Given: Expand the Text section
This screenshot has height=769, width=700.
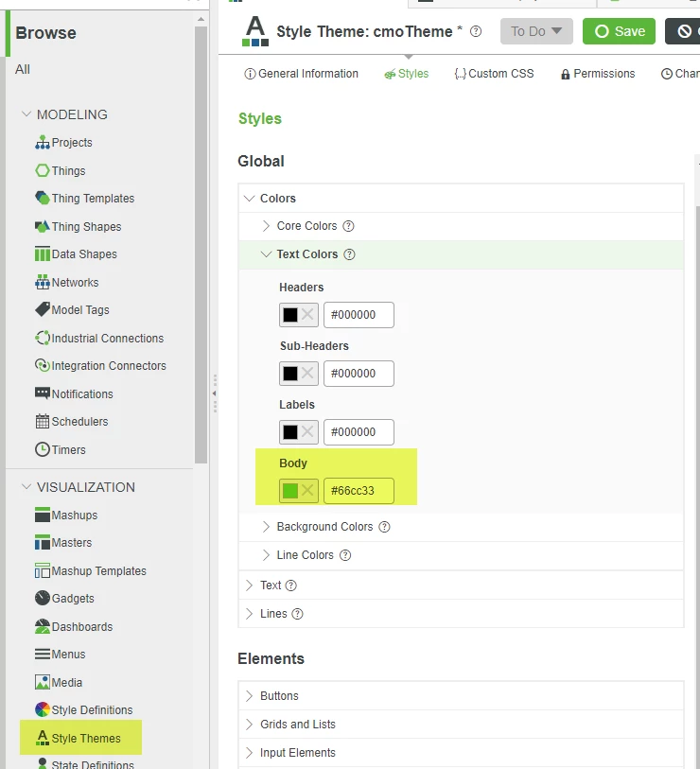Looking at the screenshot, I should click(x=249, y=585).
